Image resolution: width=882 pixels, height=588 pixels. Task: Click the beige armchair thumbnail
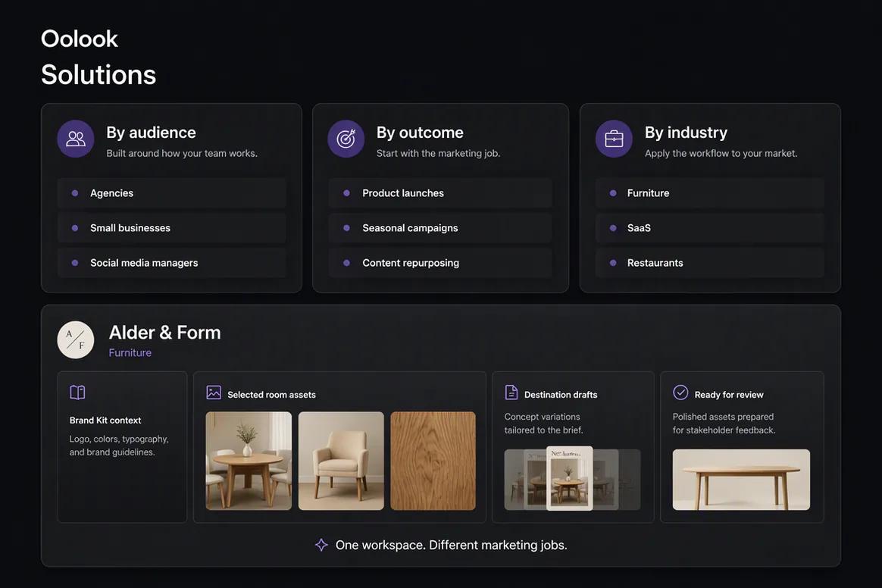[x=341, y=461]
